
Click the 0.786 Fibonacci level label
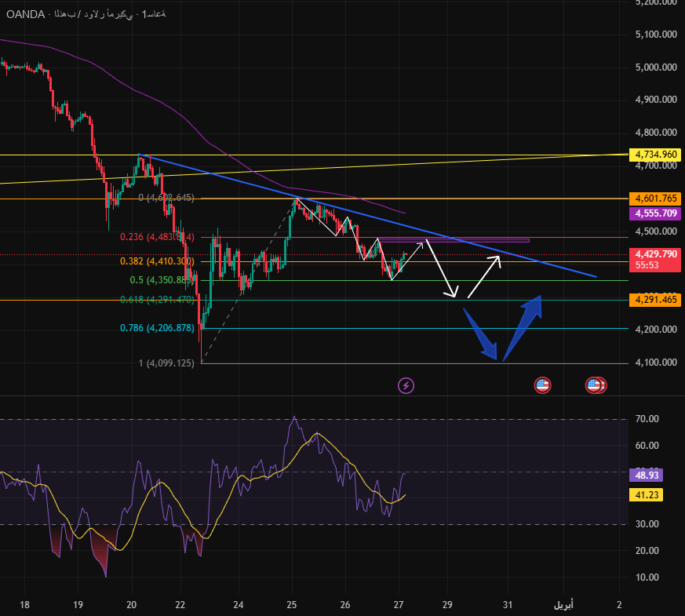point(157,328)
